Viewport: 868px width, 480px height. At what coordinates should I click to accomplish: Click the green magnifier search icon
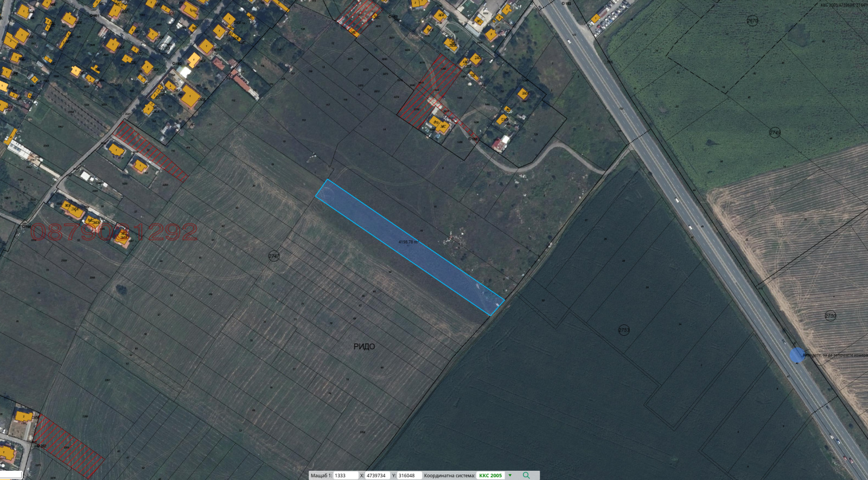click(x=526, y=475)
